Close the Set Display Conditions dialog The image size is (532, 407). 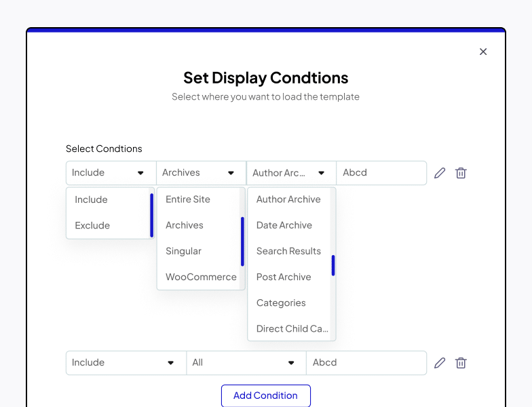(483, 52)
